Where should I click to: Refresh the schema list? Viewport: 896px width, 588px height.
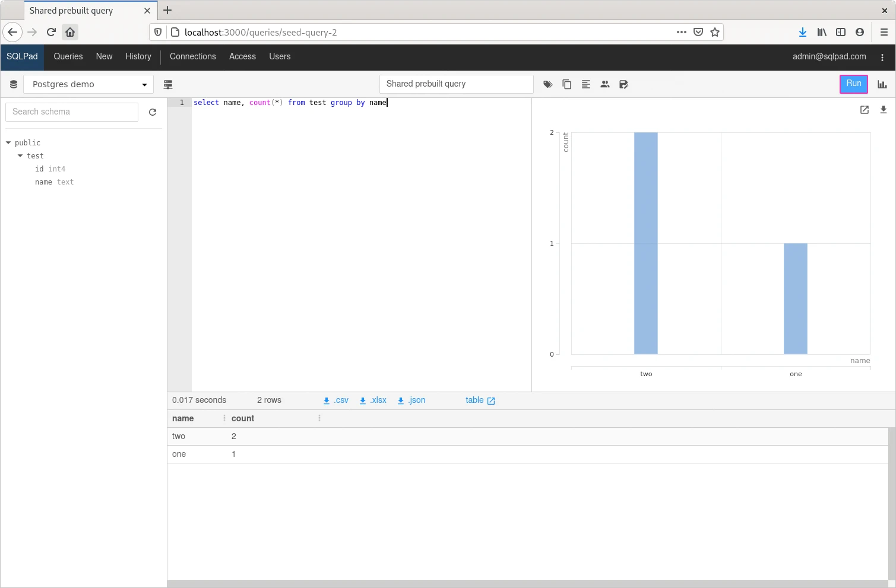(x=153, y=112)
